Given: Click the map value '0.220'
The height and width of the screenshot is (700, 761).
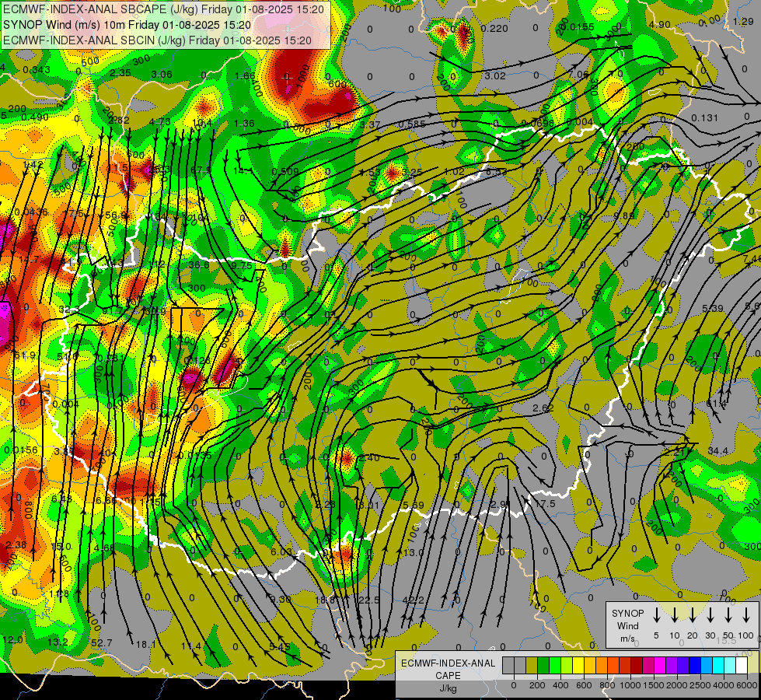Looking at the screenshot, I should click(x=494, y=29).
